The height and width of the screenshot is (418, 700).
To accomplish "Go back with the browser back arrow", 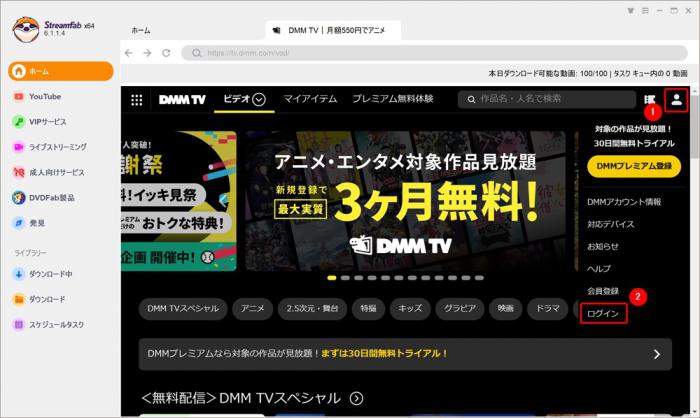I will (129, 53).
